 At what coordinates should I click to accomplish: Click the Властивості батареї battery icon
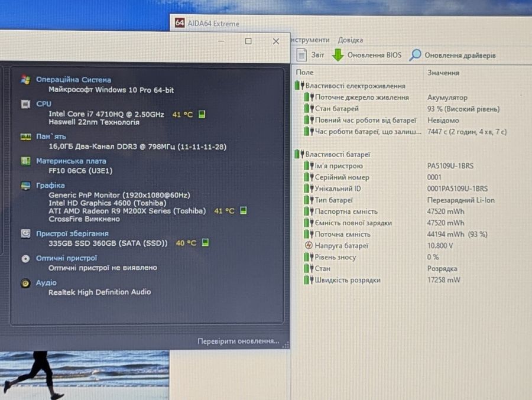pos(299,154)
